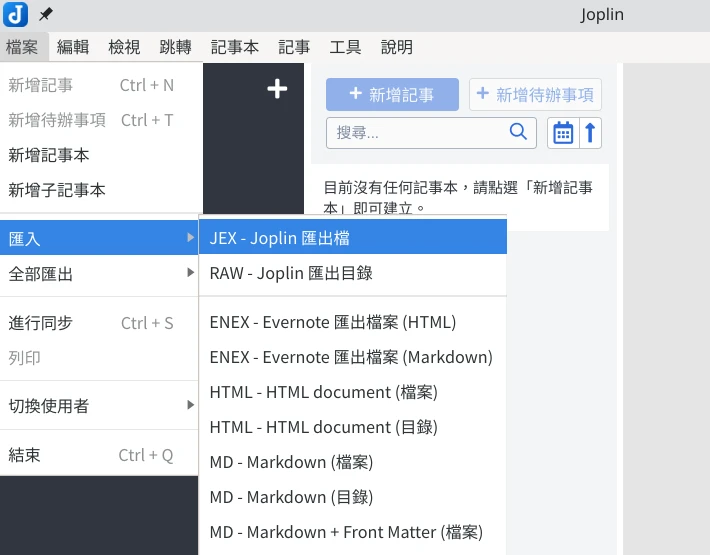Expand the 匯入 submenu arrow
710x555 pixels.
pos(190,238)
